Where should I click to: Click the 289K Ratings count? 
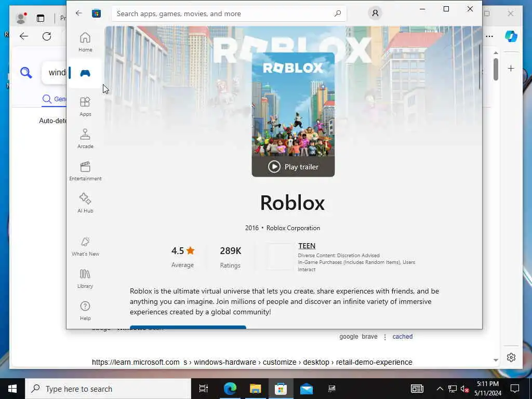230,256
